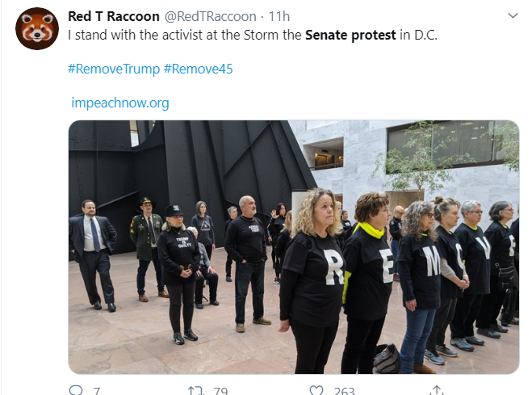Viewport: 532px width, 395px height.
Task: Enlarge the Senate protest photo
Action: click(x=294, y=247)
